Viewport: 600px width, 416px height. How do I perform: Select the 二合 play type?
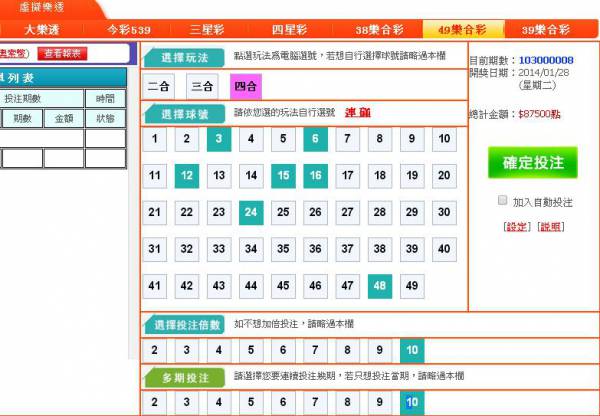coord(157,86)
